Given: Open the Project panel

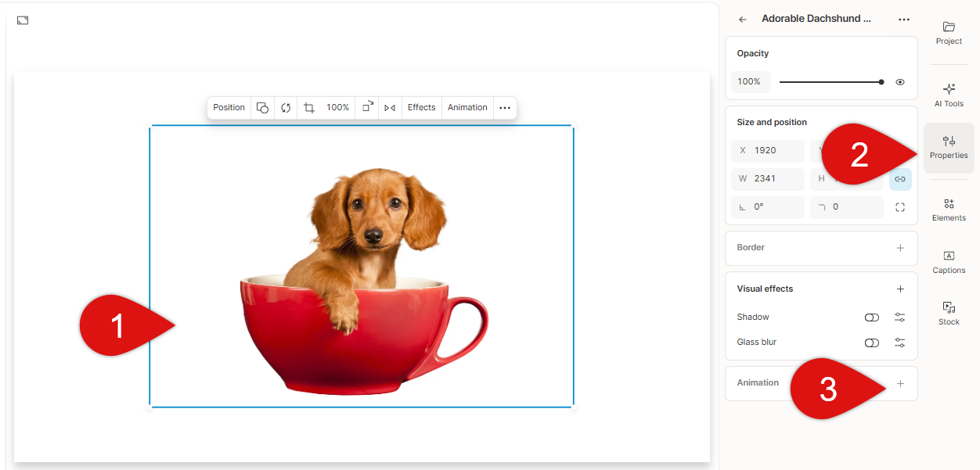Looking at the screenshot, I should pyautogui.click(x=949, y=33).
